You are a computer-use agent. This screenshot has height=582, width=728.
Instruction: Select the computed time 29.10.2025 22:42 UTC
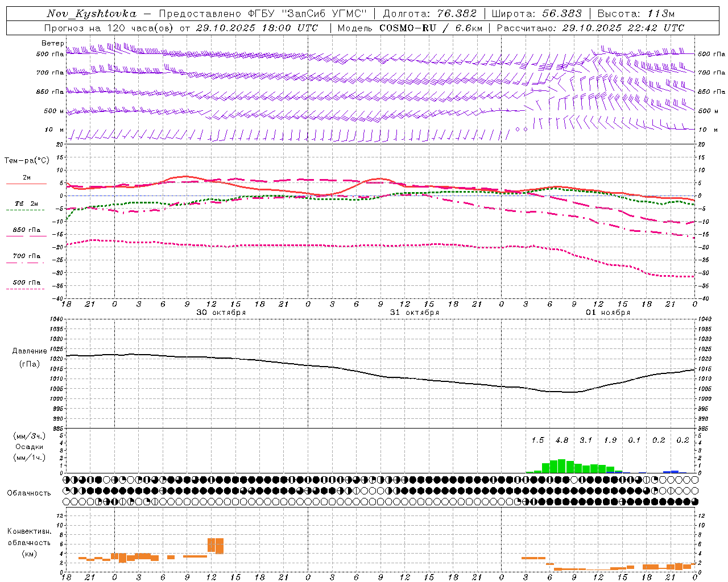pos(623,28)
